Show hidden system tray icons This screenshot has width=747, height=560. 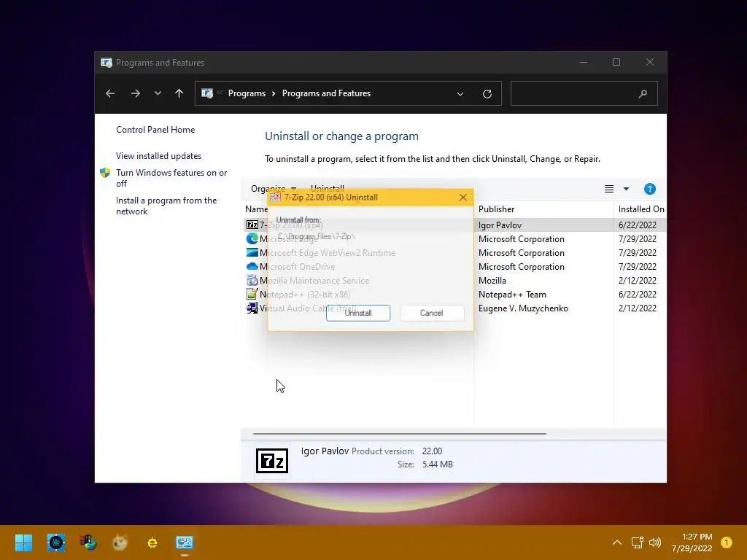click(617, 542)
